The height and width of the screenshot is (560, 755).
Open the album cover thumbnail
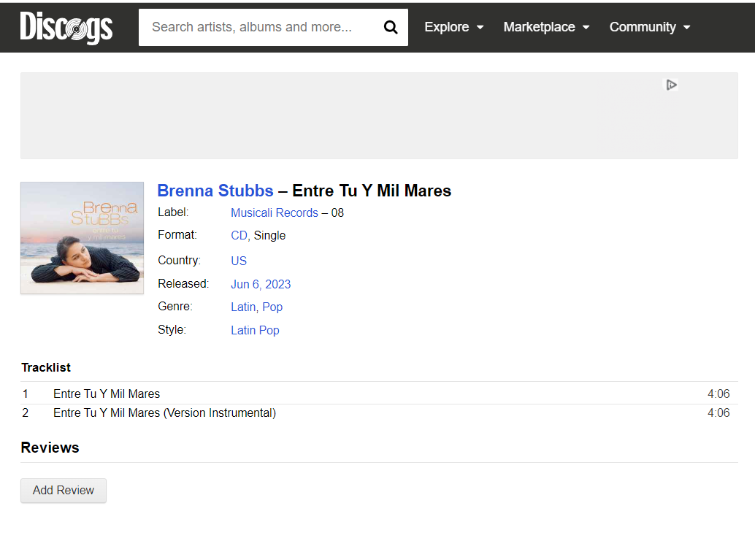click(x=82, y=238)
